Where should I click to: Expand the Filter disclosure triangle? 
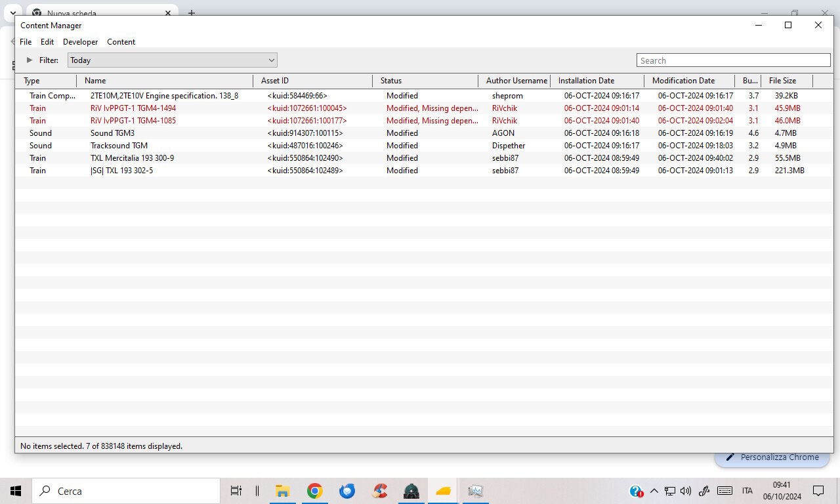[29, 60]
